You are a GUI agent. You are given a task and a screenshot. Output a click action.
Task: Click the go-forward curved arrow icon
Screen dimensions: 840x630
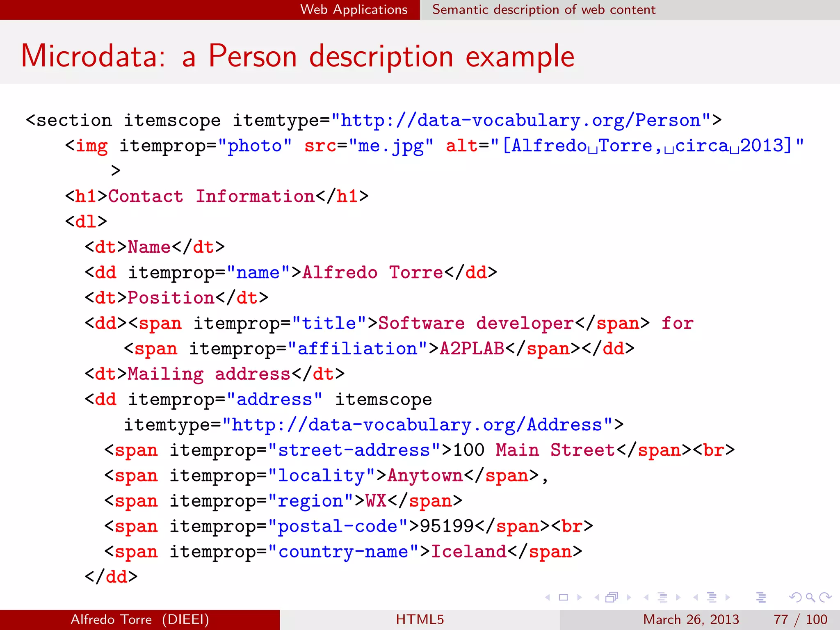point(825,597)
